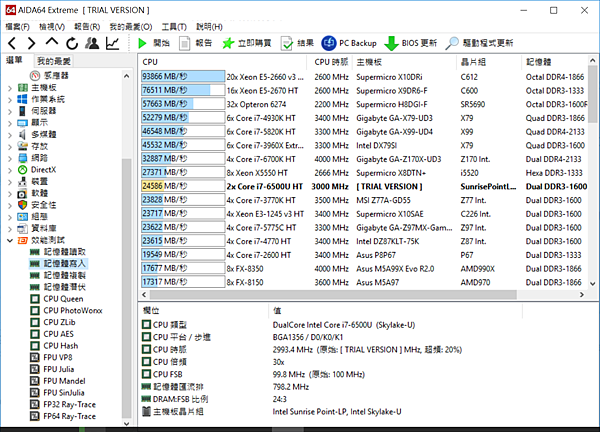Expand the motherboard tree node
This screenshot has height=432, width=600.
(10, 88)
